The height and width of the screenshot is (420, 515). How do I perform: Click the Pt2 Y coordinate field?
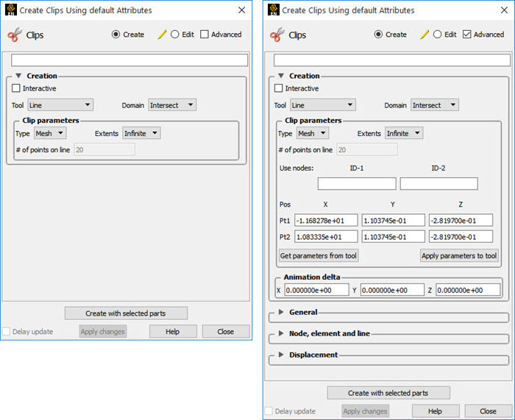(393, 236)
